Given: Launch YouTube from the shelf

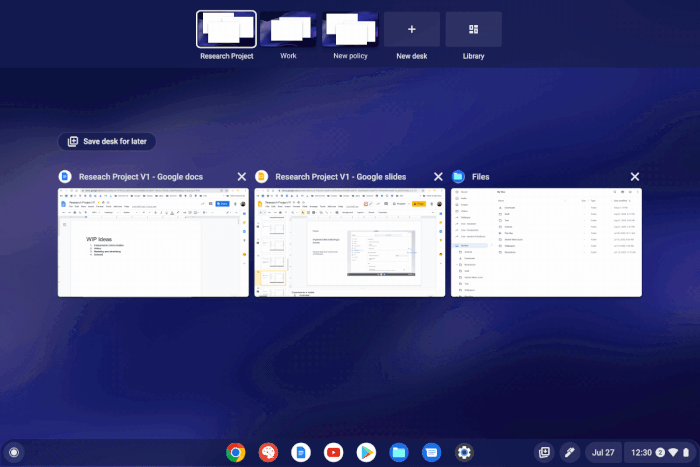Looking at the screenshot, I should [333, 452].
